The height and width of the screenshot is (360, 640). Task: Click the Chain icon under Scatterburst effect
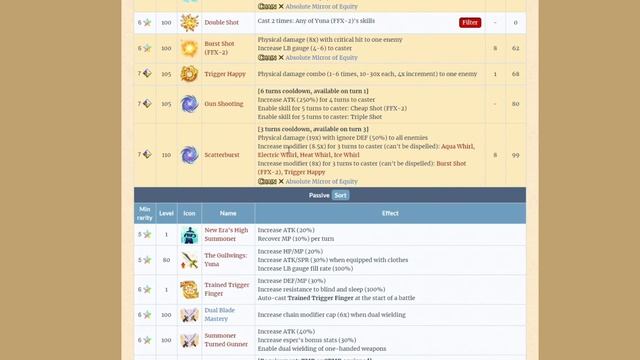267,181
